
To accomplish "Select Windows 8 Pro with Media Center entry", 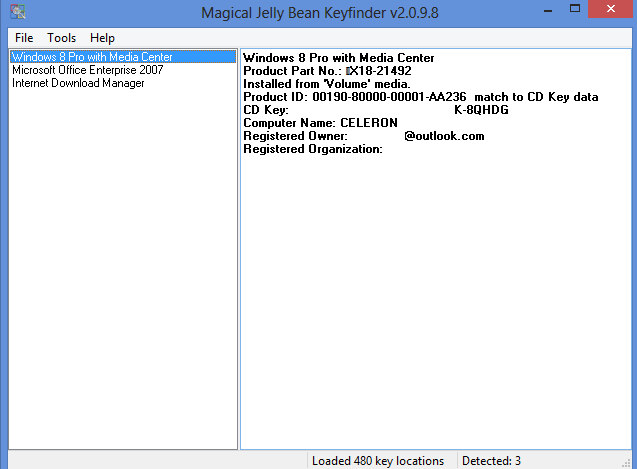I will (x=123, y=56).
